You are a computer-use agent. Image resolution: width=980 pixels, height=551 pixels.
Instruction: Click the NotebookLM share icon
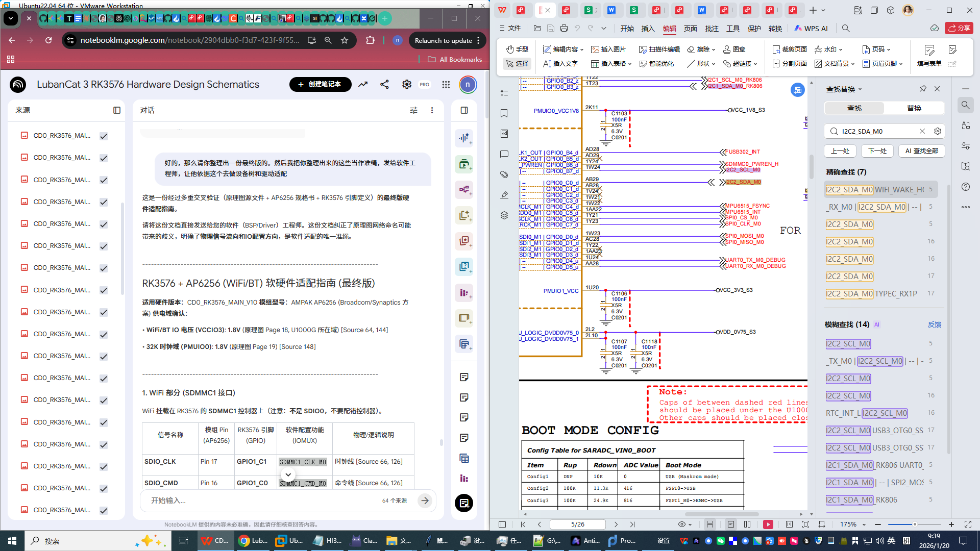tap(384, 85)
